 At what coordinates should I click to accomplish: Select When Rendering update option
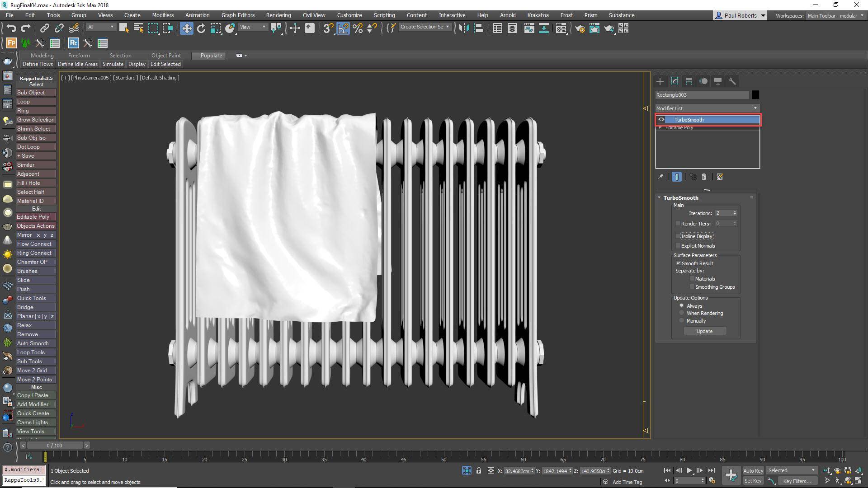682,313
